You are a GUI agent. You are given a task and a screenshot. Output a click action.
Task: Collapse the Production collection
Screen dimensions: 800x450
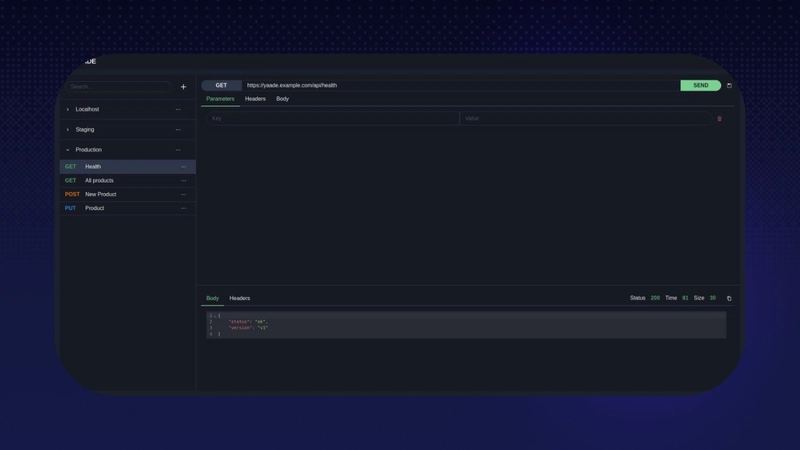point(68,150)
